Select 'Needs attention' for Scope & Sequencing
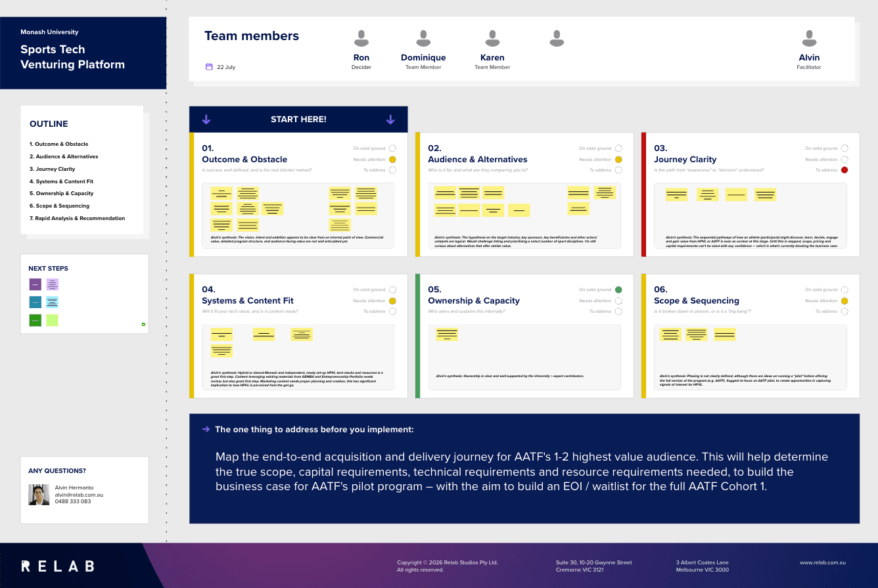The image size is (878, 588). coord(844,301)
